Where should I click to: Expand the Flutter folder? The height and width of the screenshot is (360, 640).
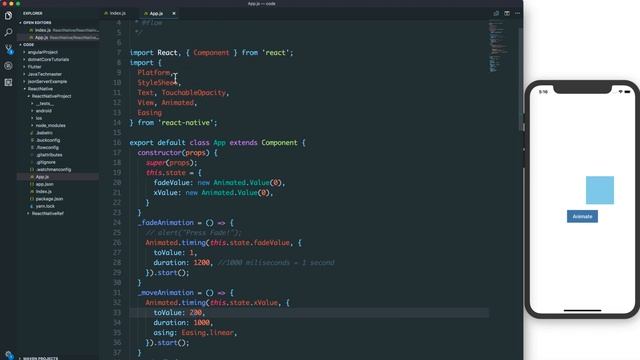click(x=34, y=67)
